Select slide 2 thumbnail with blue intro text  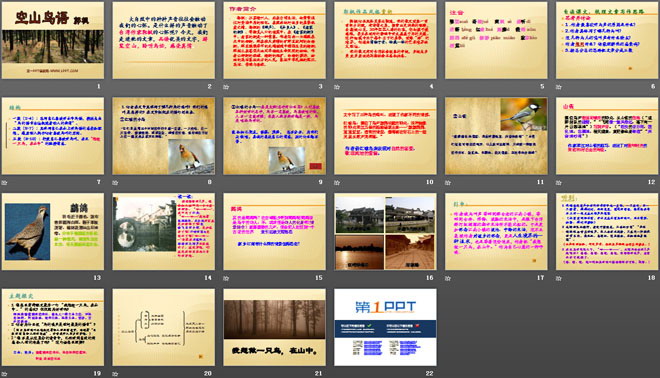(164, 40)
